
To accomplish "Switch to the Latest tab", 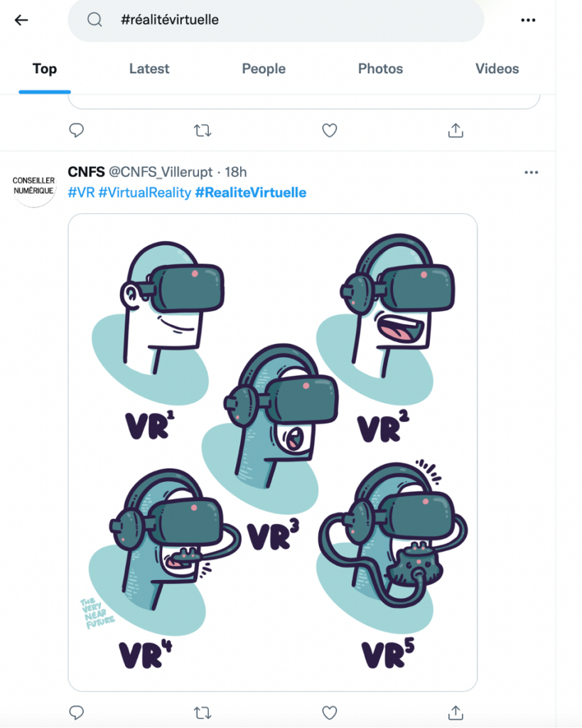I will (149, 69).
